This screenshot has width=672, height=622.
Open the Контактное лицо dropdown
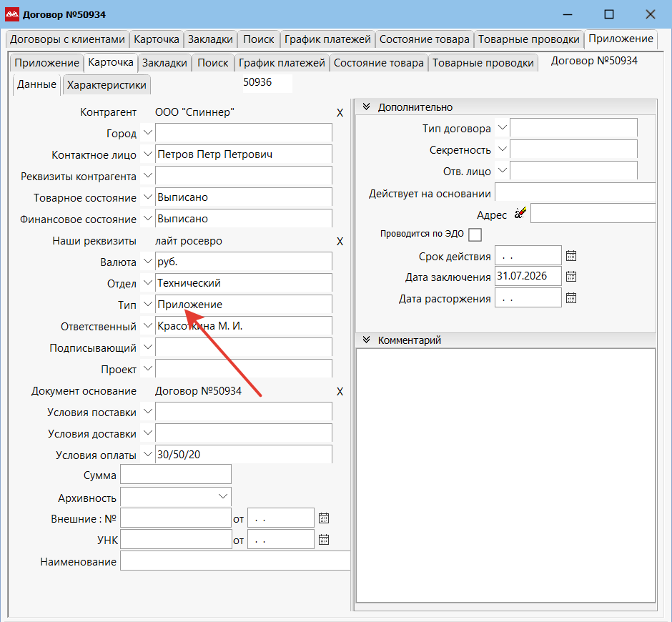147,154
